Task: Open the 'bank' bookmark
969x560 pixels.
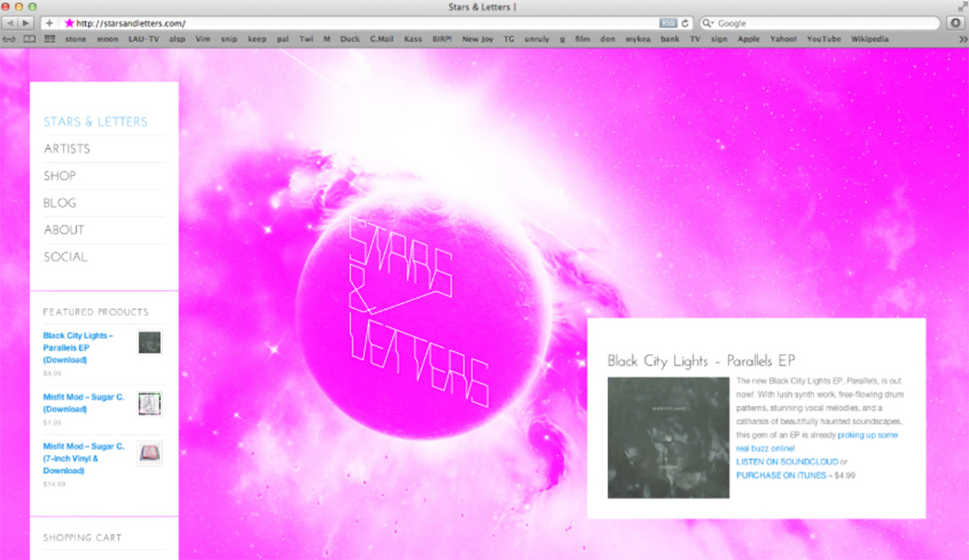Action: point(669,39)
